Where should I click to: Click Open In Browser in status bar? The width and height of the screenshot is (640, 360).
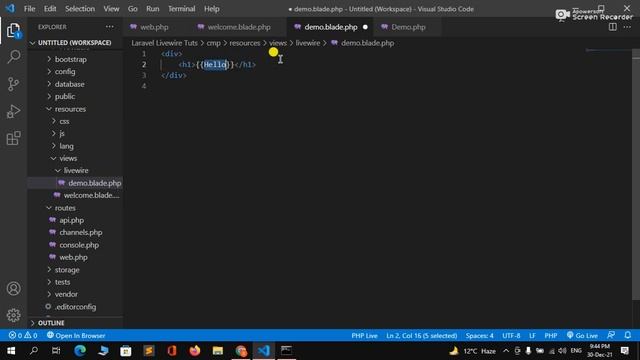(x=76, y=336)
